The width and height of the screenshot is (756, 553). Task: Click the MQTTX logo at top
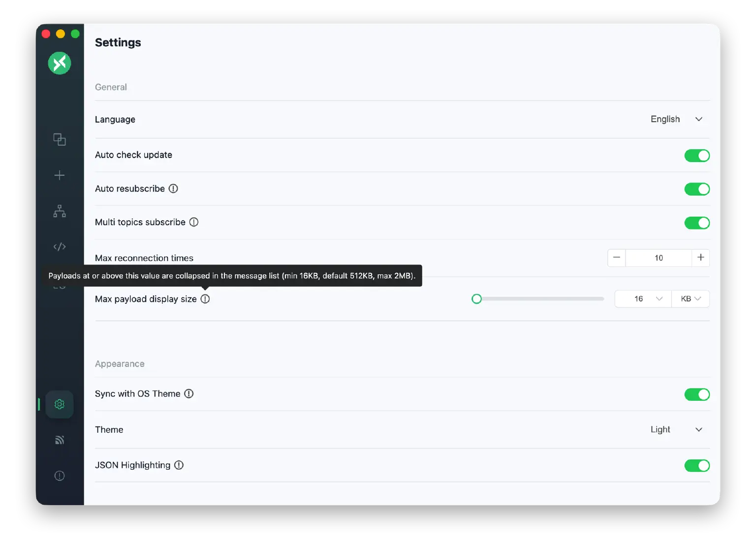pyautogui.click(x=60, y=64)
